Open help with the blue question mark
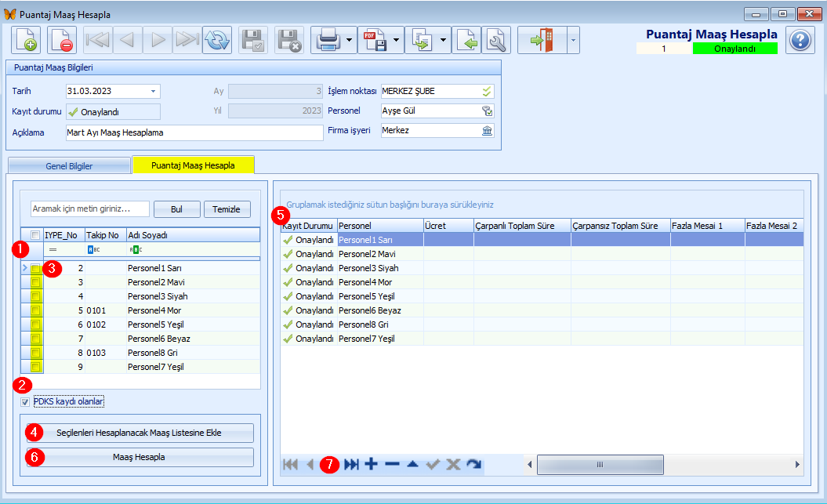This screenshot has height=504, width=827. 800,40
